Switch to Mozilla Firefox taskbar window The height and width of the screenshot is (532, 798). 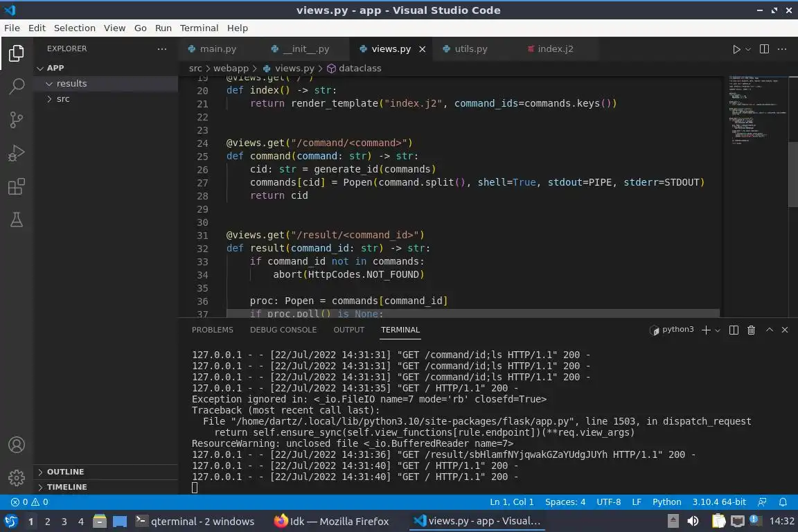click(x=332, y=522)
